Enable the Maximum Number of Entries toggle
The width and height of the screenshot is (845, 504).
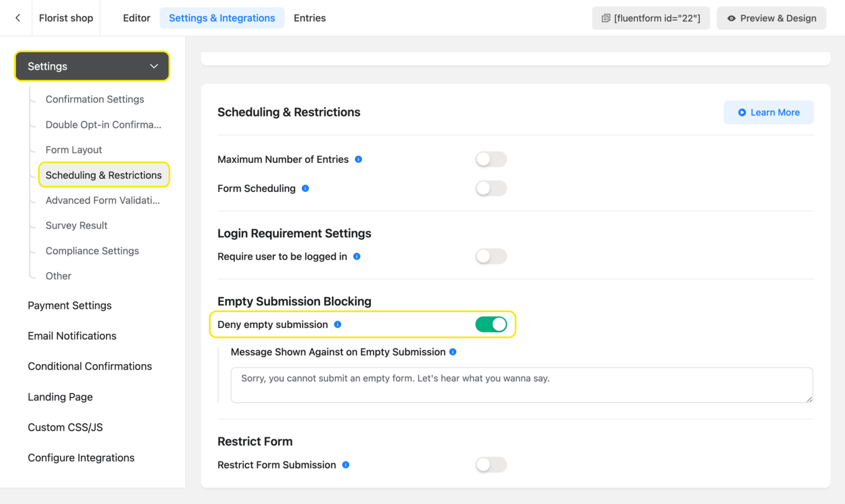click(491, 159)
